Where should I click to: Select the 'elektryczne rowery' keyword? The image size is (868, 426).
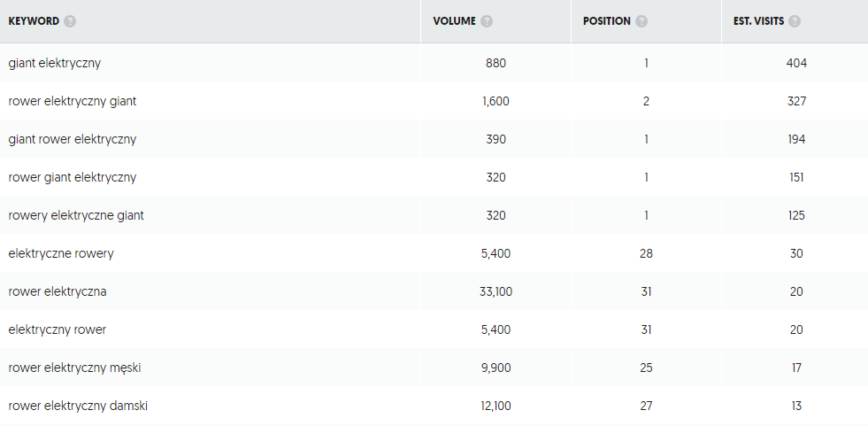click(61, 253)
